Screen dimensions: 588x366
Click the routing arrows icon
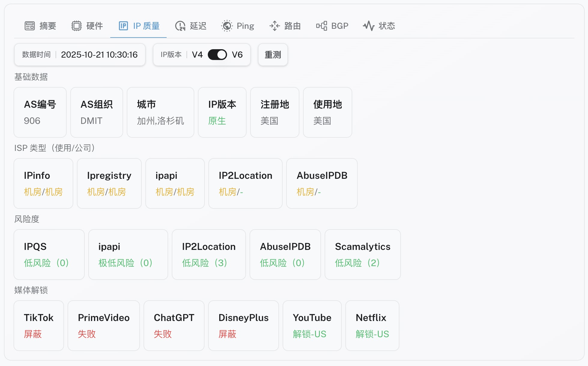tap(274, 26)
